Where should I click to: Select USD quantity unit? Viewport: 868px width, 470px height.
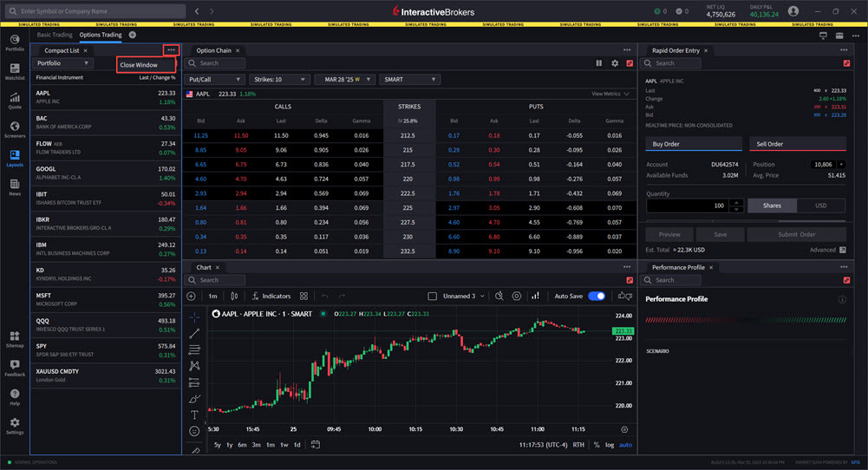pyautogui.click(x=820, y=206)
